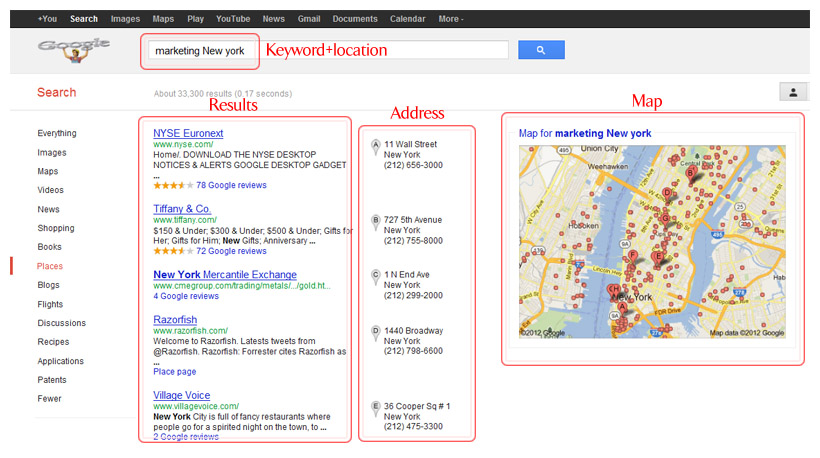Viewport: 820px width, 458px height.
Task: Click the Search heading in red
Action: [56, 93]
